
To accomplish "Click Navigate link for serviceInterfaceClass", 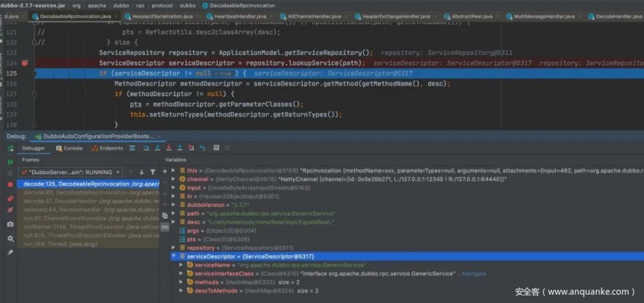I will [x=474, y=274].
